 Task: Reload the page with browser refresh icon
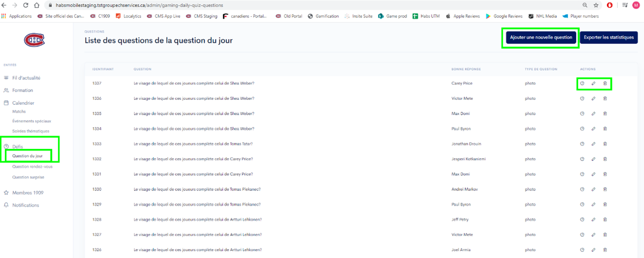[x=25, y=5]
